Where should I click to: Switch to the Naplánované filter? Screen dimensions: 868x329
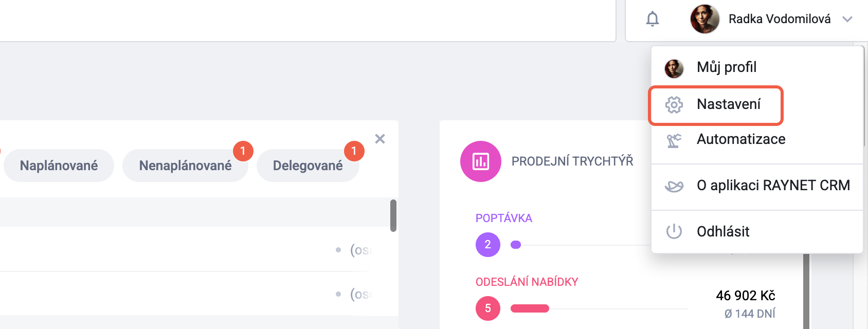pos(59,166)
